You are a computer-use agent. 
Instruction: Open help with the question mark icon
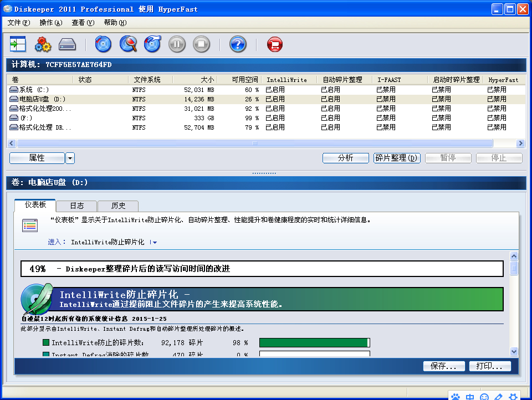click(x=238, y=44)
